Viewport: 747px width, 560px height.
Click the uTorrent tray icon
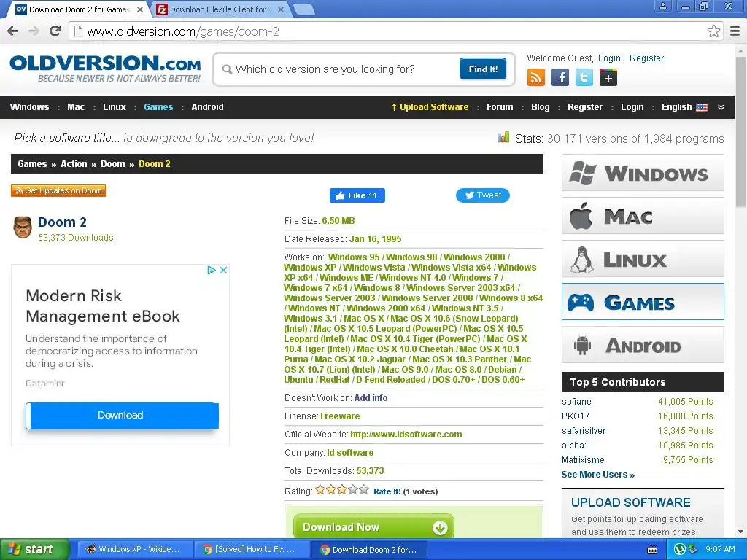(680, 550)
